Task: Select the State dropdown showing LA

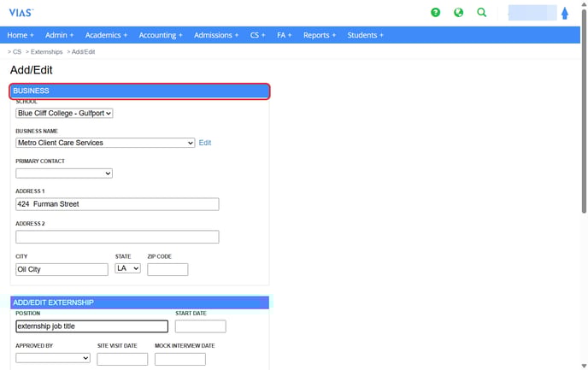Action: coord(127,268)
